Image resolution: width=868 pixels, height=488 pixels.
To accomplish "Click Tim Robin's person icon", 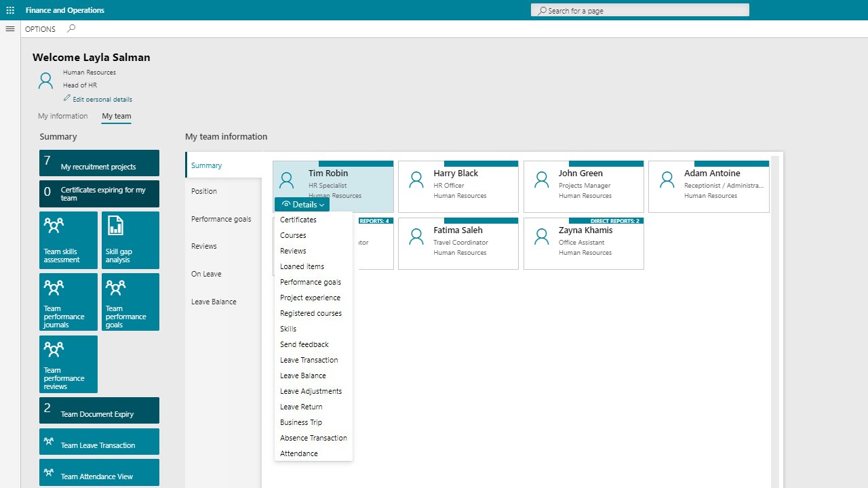I will 287,180.
